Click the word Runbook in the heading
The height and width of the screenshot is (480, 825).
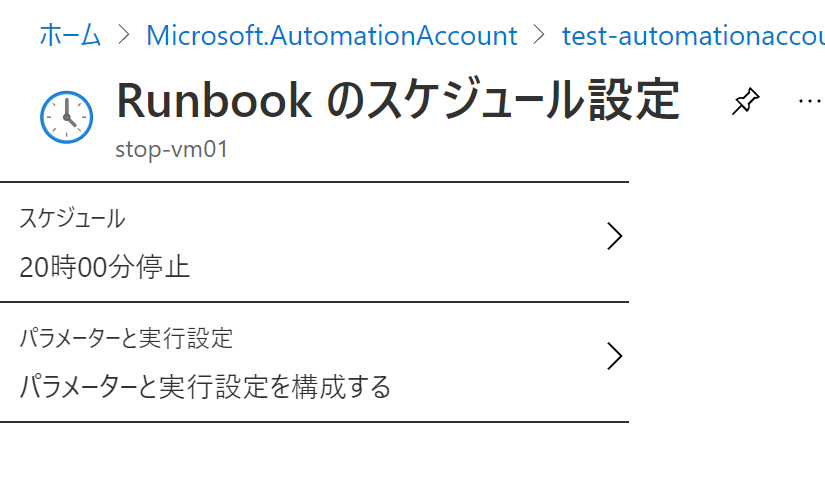pyautogui.click(x=214, y=100)
